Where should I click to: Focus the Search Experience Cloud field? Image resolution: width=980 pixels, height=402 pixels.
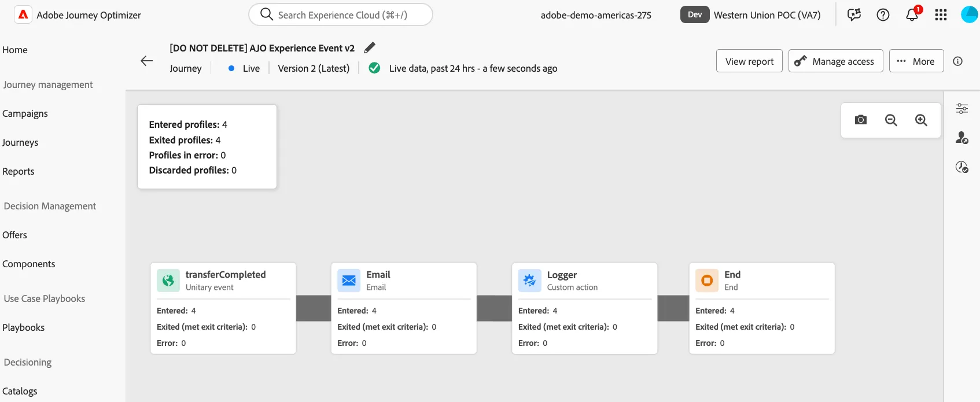coord(341,14)
